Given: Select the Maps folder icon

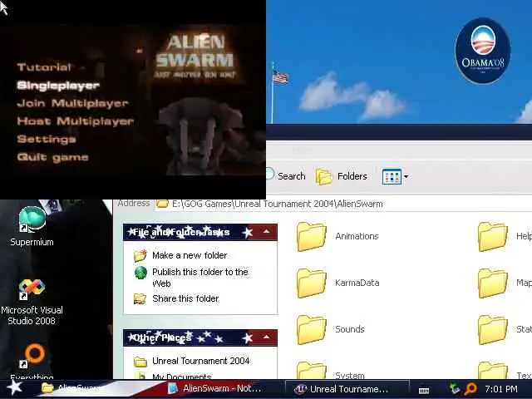Looking at the screenshot, I should [x=493, y=283].
